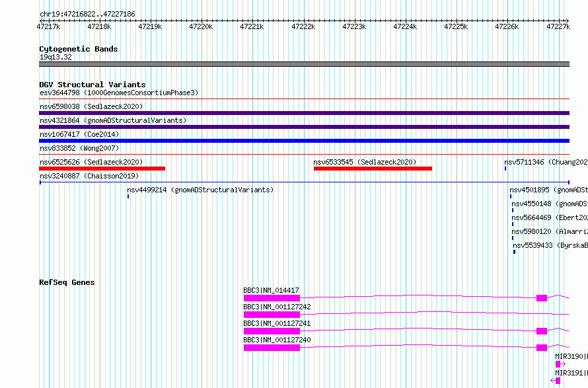588x388 pixels.
Task: Select the MIR3191 left-arrow gene glyph
Action: pyautogui.click(x=556, y=381)
